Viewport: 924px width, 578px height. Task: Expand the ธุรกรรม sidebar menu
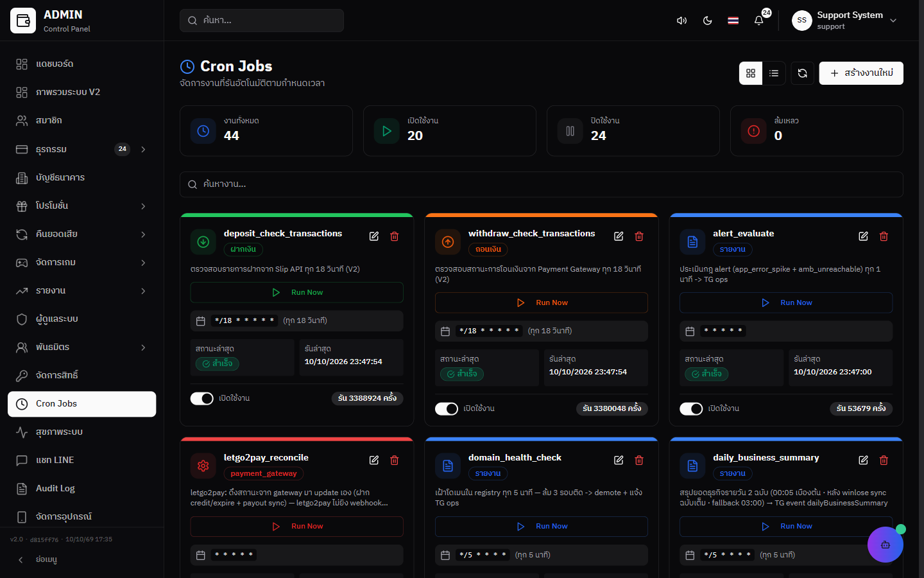point(81,149)
